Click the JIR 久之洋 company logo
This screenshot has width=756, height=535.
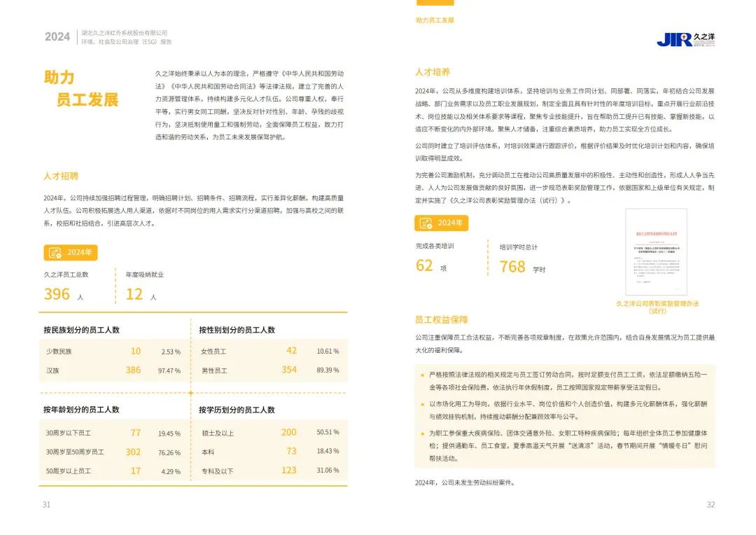click(685, 39)
